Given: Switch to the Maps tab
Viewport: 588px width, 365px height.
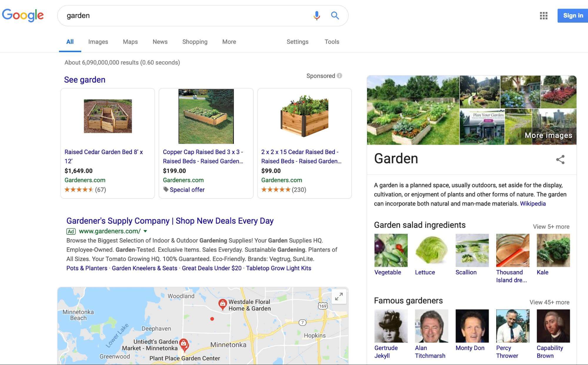Looking at the screenshot, I should pos(130,42).
